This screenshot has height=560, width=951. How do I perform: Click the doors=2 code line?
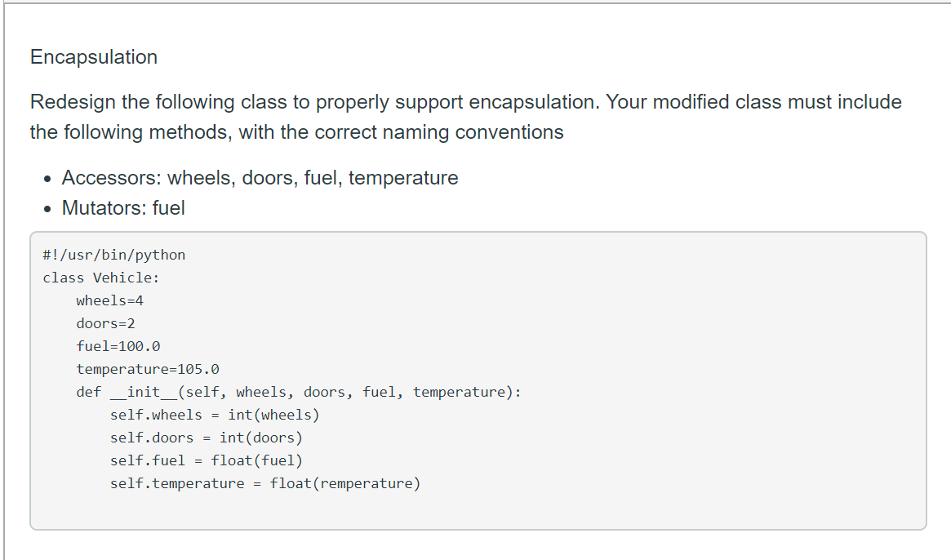pyautogui.click(x=105, y=323)
